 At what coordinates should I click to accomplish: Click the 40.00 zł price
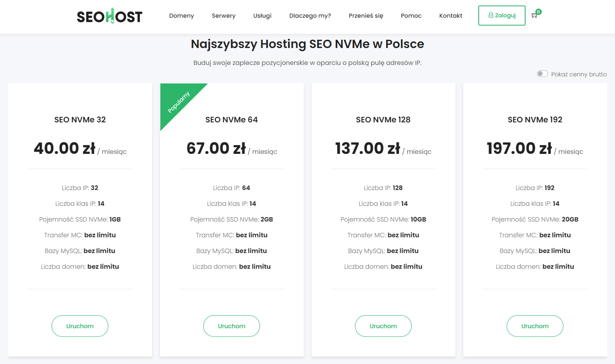tap(65, 148)
